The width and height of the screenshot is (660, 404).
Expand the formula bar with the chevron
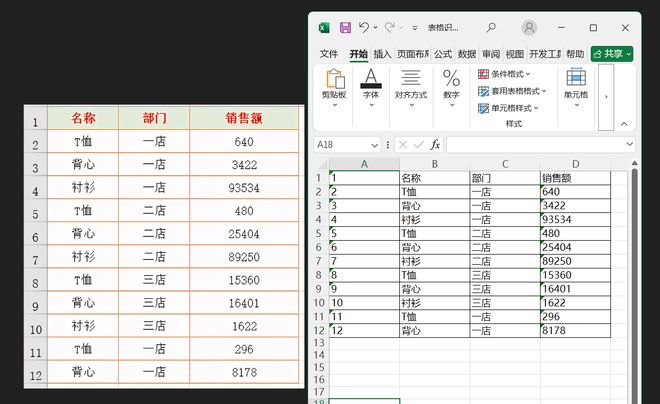629,144
